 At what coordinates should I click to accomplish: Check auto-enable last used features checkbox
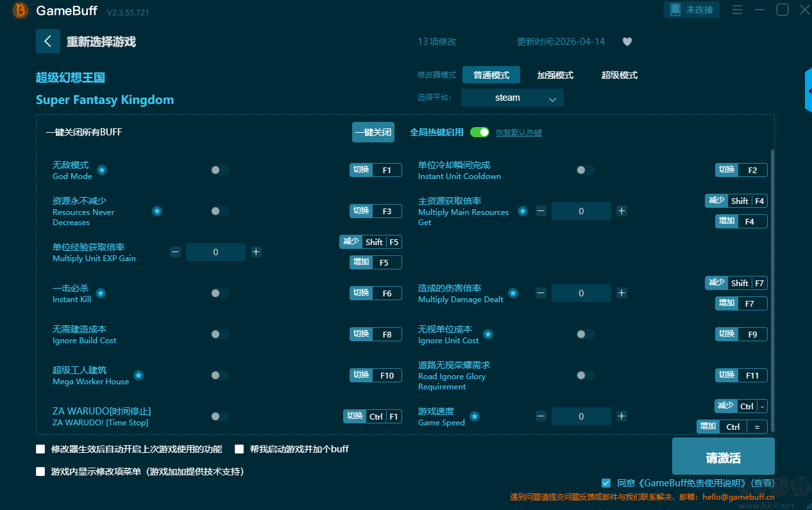point(40,449)
